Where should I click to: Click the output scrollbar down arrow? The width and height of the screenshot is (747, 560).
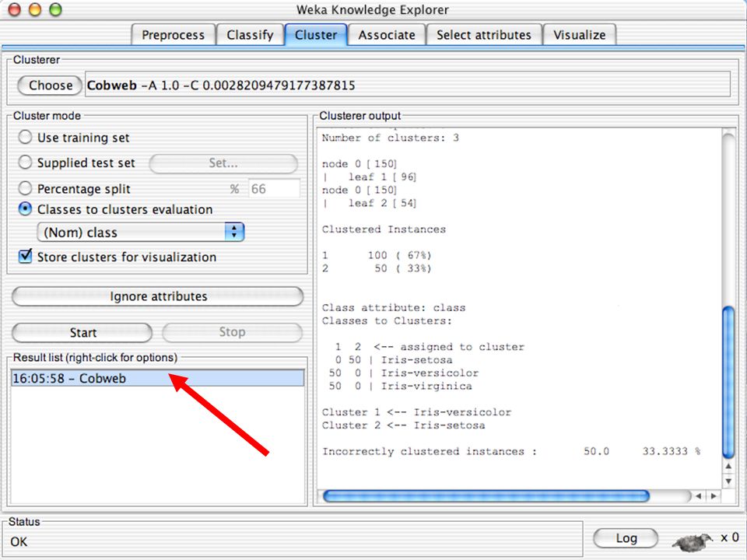(x=728, y=481)
